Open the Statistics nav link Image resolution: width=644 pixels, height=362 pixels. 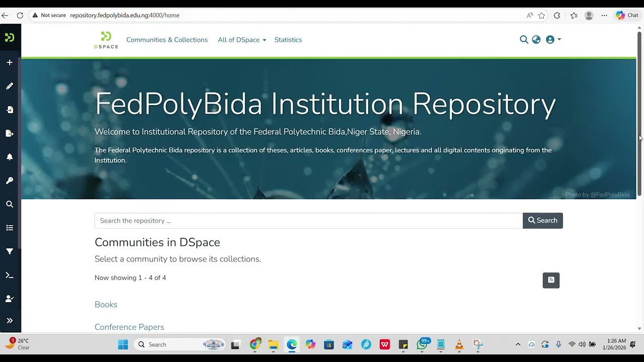tap(288, 40)
